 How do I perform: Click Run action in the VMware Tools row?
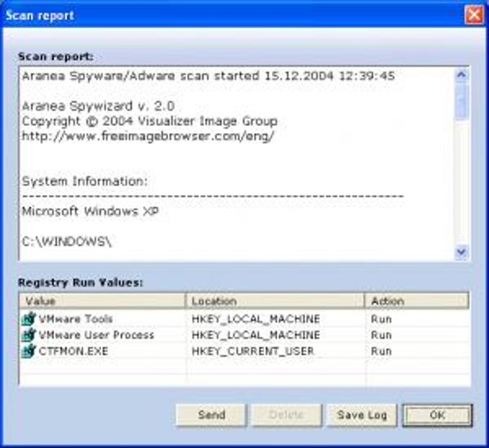tap(381, 319)
